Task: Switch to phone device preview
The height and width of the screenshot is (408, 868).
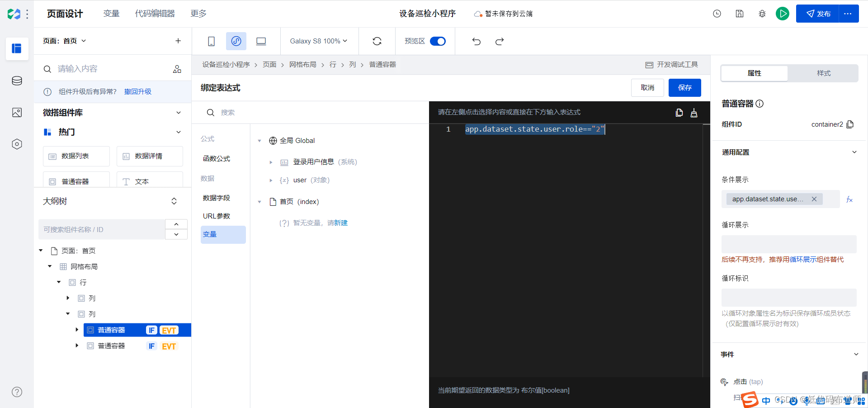Action: point(211,41)
